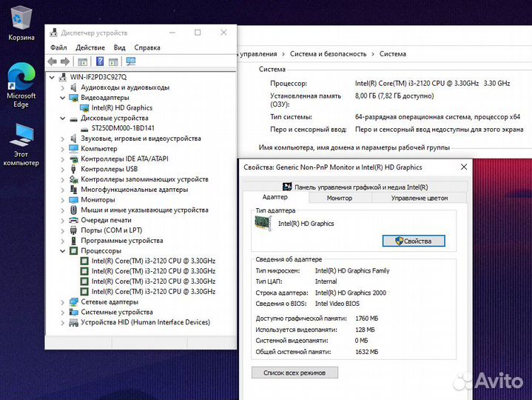Expand Аудиовходы и аудиовыходы node

(62, 87)
